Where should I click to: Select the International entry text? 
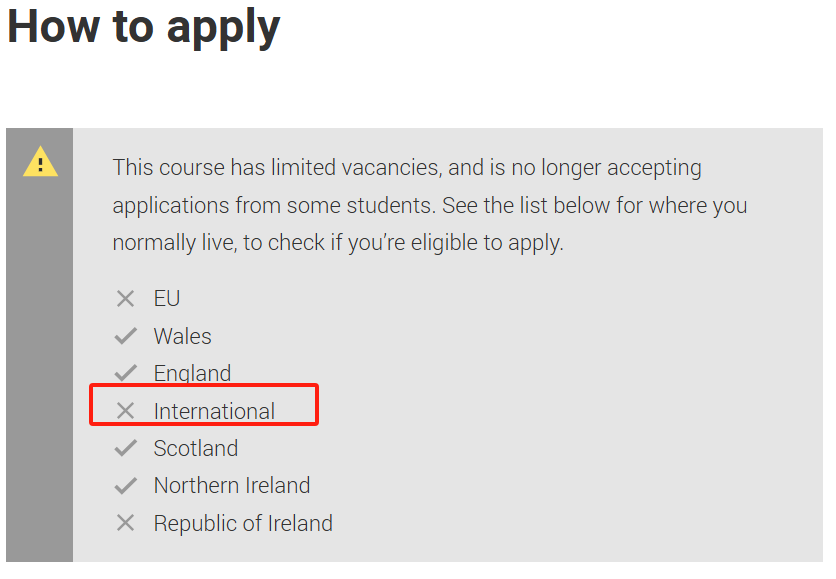(214, 411)
